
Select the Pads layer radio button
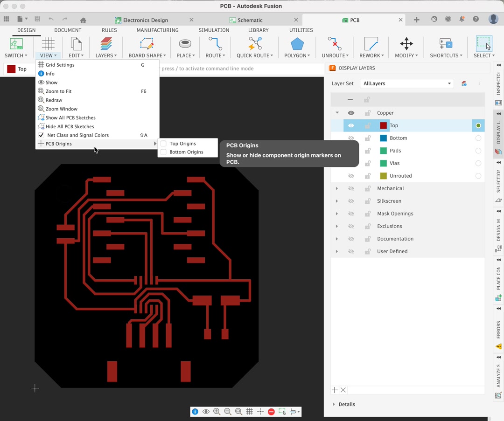(x=478, y=151)
